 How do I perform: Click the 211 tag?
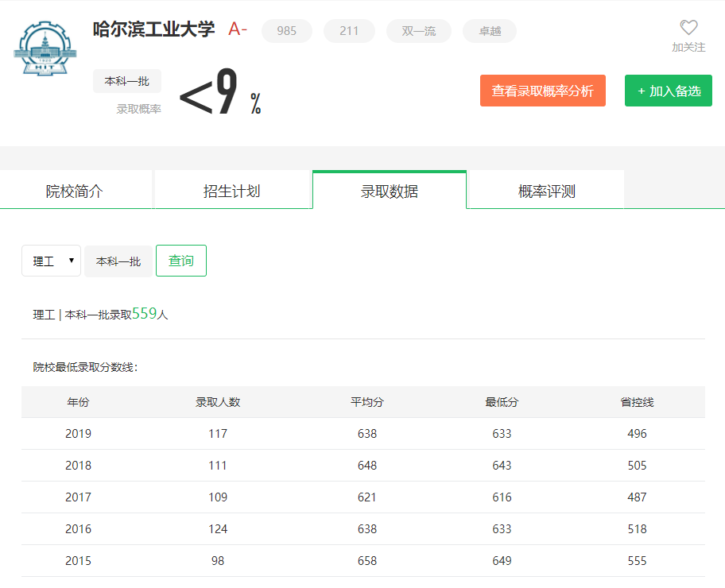coord(349,31)
